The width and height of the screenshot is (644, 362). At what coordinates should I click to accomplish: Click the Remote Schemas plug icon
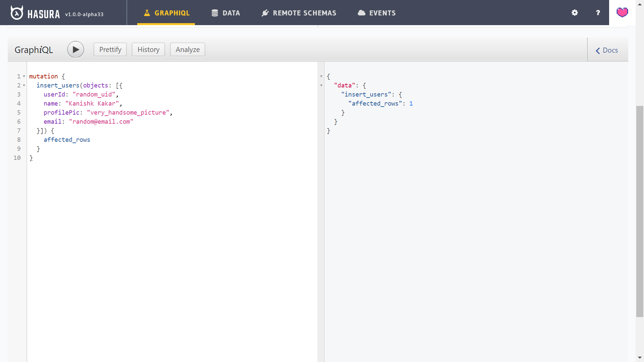[x=265, y=13]
